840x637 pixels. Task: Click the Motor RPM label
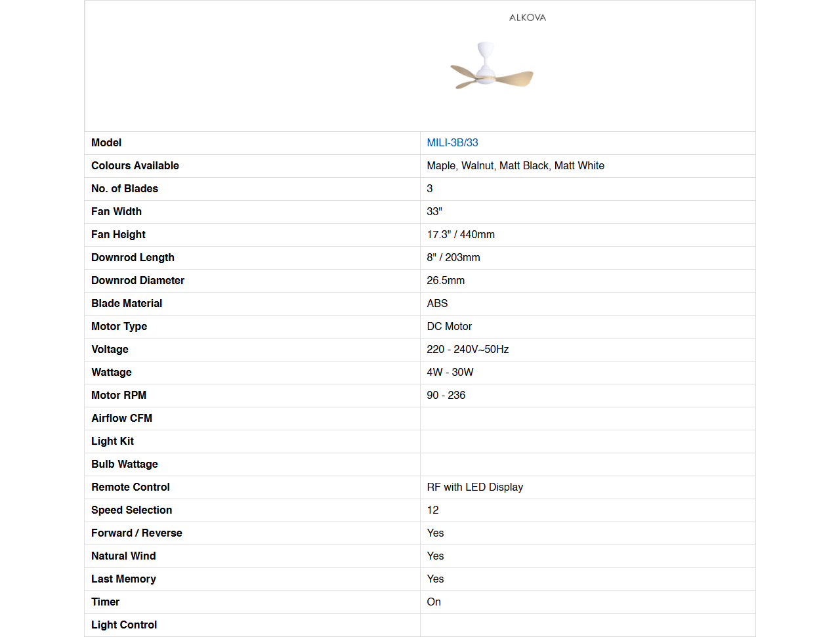click(x=119, y=396)
